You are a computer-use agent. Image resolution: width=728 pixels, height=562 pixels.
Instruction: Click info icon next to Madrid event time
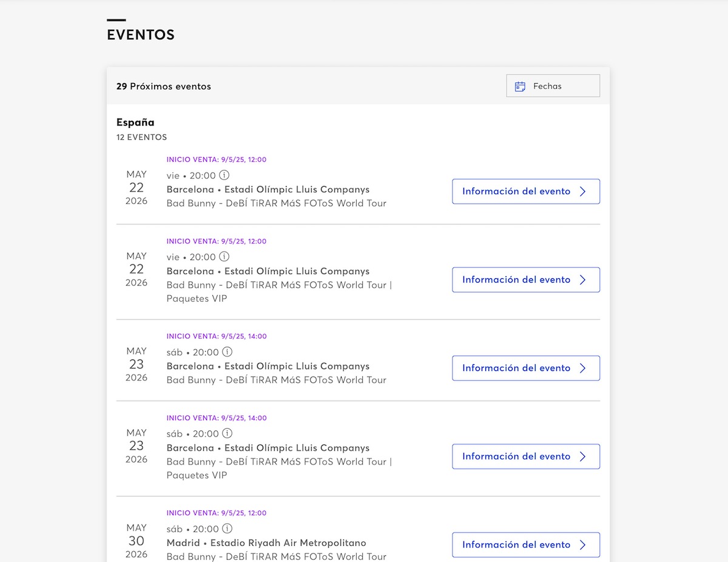(x=227, y=529)
